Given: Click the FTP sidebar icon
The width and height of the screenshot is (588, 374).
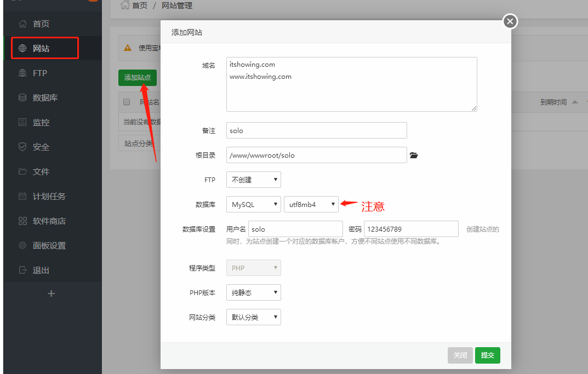Looking at the screenshot, I should point(22,73).
